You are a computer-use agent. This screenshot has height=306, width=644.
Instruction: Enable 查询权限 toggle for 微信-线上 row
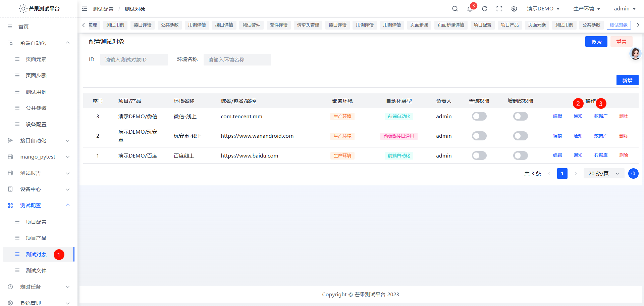[x=479, y=116]
